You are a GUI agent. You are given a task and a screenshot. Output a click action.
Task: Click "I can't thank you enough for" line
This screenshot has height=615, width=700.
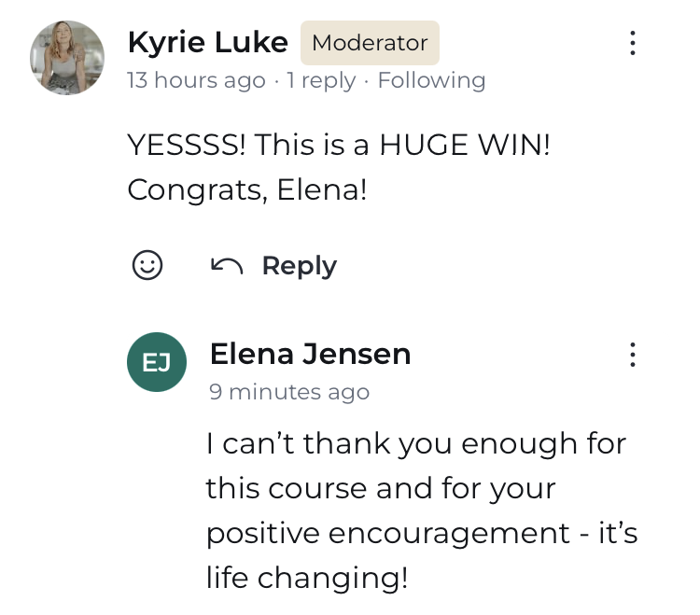coord(415,442)
